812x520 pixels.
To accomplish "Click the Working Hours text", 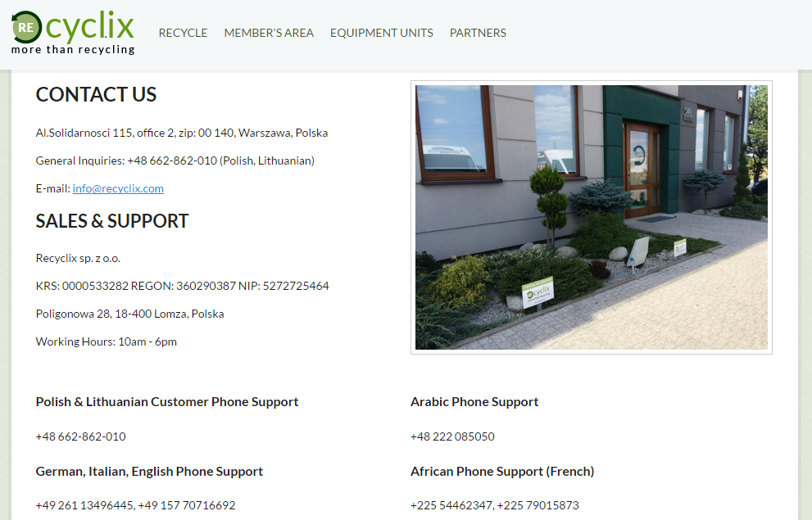I will 107,342.
